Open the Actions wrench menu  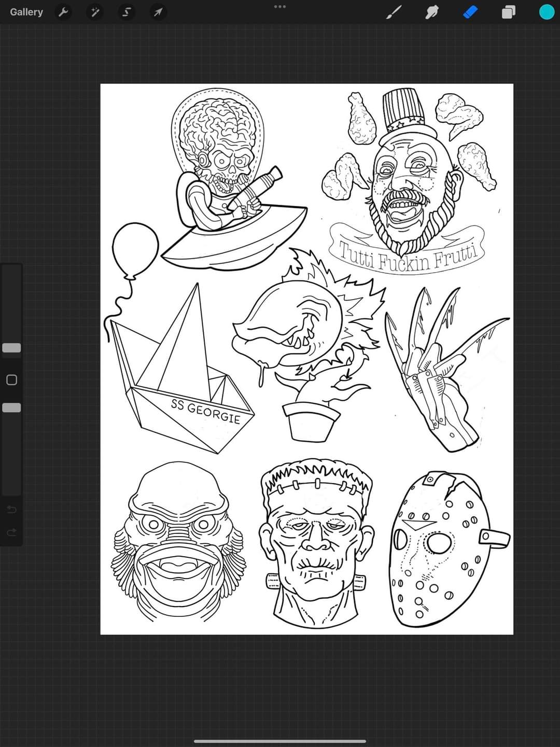(x=63, y=12)
